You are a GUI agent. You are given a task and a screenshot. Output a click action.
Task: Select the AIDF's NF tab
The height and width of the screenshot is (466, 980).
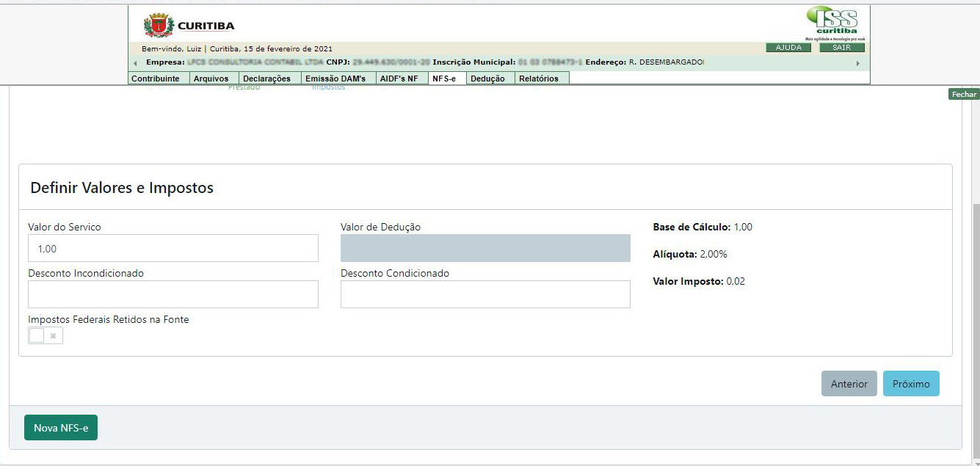(399, 79)
